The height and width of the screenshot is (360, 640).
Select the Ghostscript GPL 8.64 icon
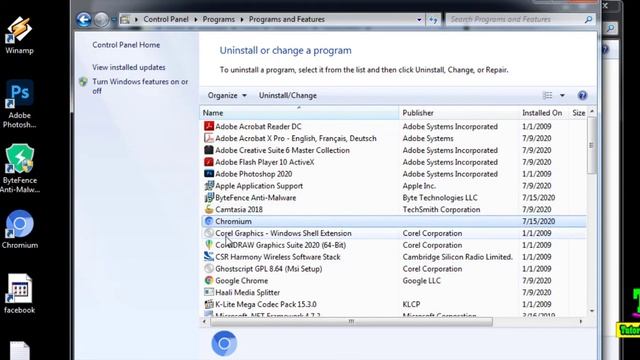coord(209,268)
